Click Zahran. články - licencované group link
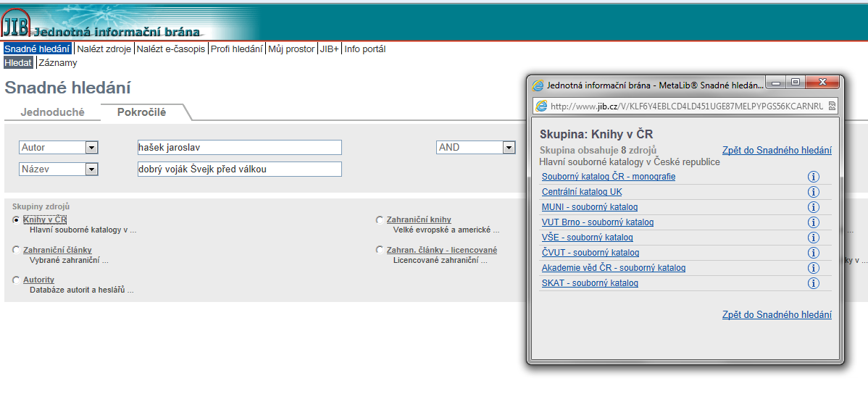Screen dimensions: 868x394 [442, 250]
